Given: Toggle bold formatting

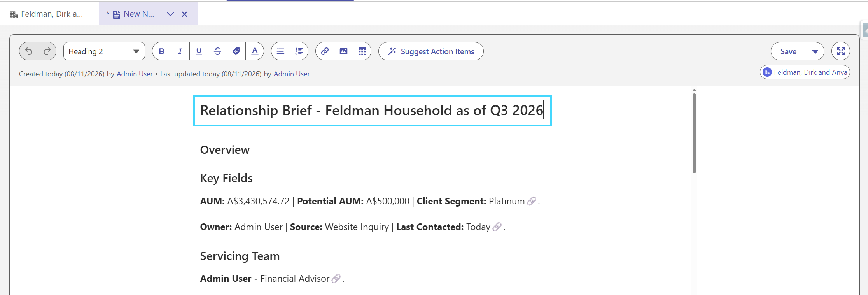Looking at the screenshot, I should (162, 51).
